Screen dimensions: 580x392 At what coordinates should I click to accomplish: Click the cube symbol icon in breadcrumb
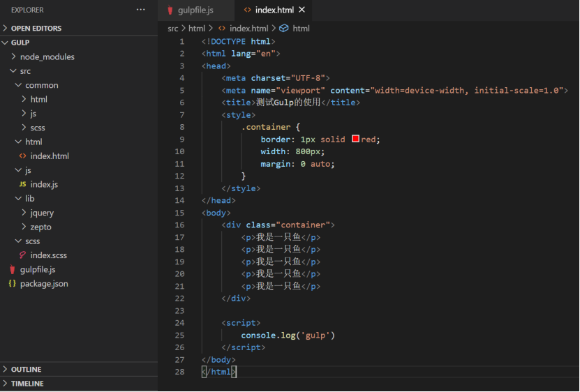tap(283, 29)
